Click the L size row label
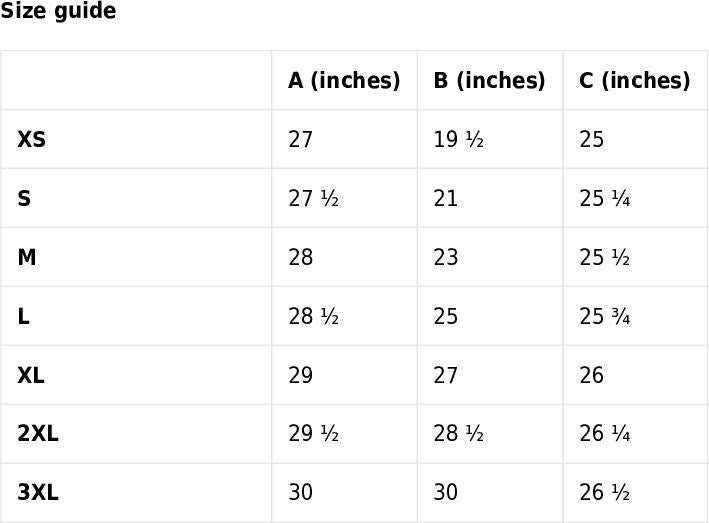This screenshot has height=523, width=709. (24, 316)
